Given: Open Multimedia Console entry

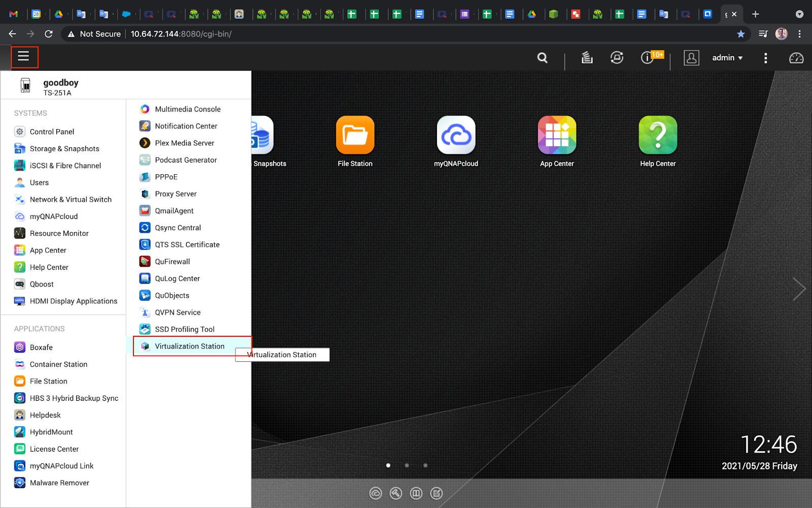Looking at the screenshot, I should pos(189,109).
